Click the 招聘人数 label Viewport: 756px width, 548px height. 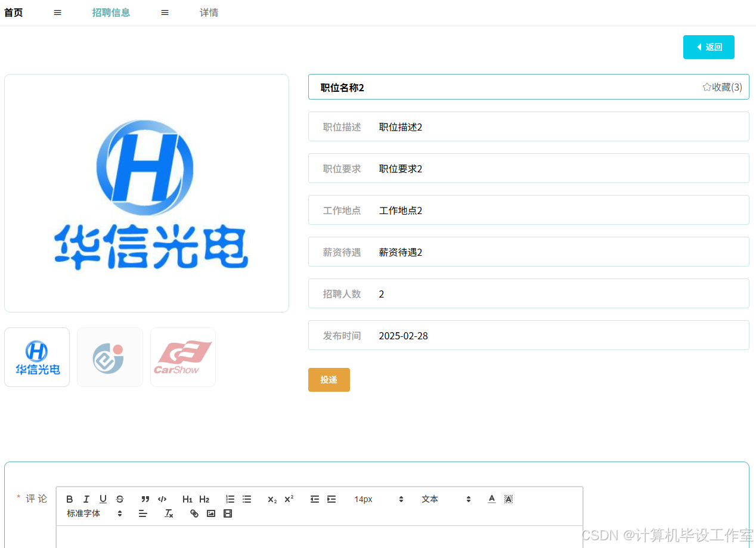click(342, 294)
